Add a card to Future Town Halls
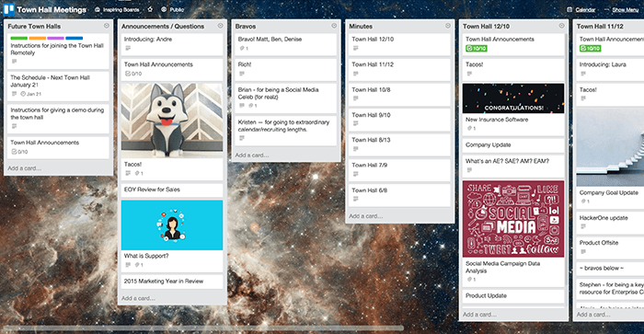 point(24,168)
